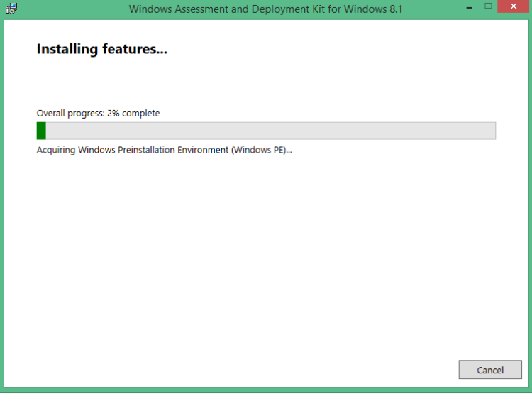Screen dimensions: 532x394
Task: Click the installer icon in the title bar
Action: coord(11,9)
